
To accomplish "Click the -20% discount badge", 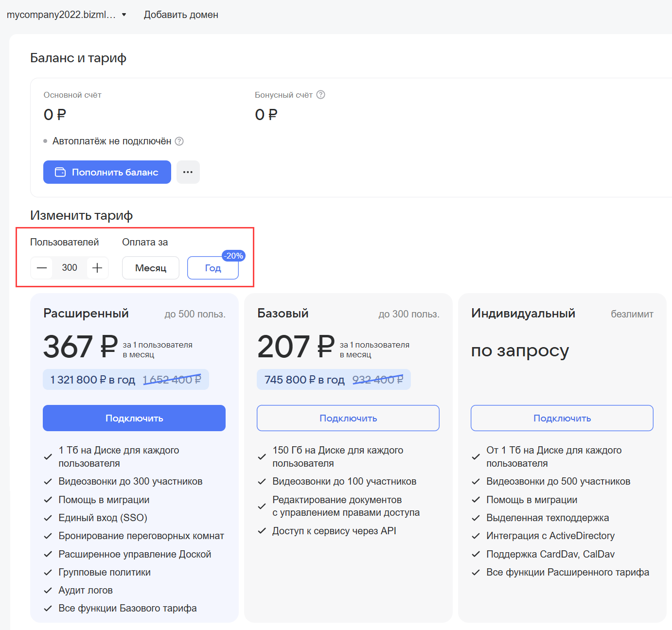I will (233, 256).
